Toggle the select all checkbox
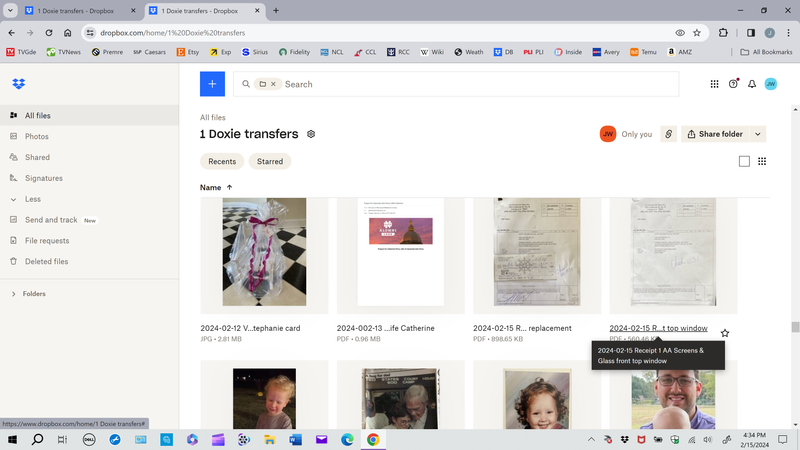 point(744,161)
